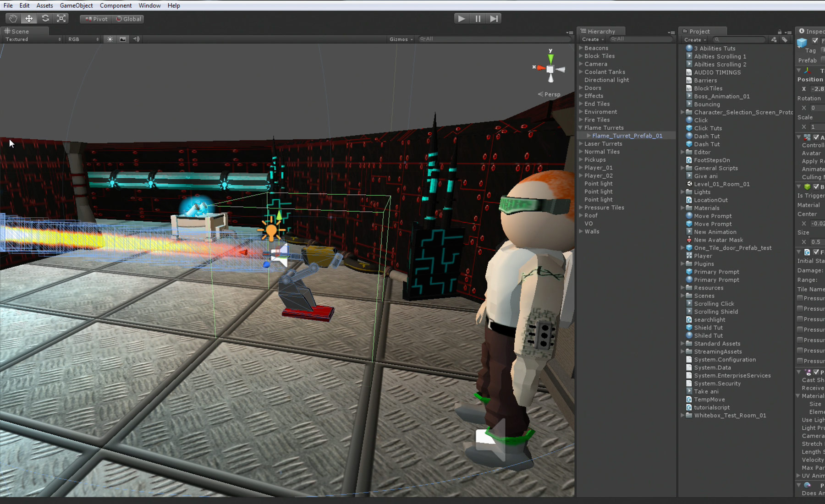Select the Scale transform tool
The height and width of the screenshot is (504, 825).
61,19
